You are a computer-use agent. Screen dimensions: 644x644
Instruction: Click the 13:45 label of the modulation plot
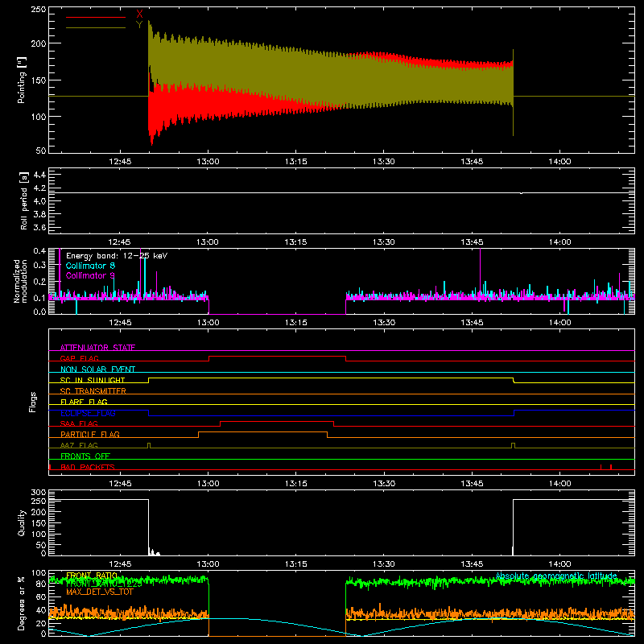click(472, 323)
